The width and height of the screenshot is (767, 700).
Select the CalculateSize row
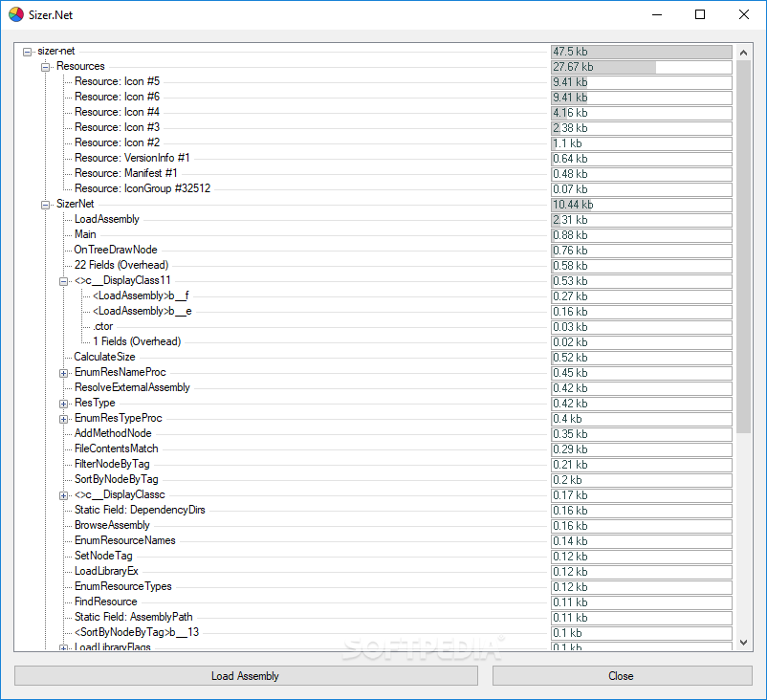[x=104, y=357]
